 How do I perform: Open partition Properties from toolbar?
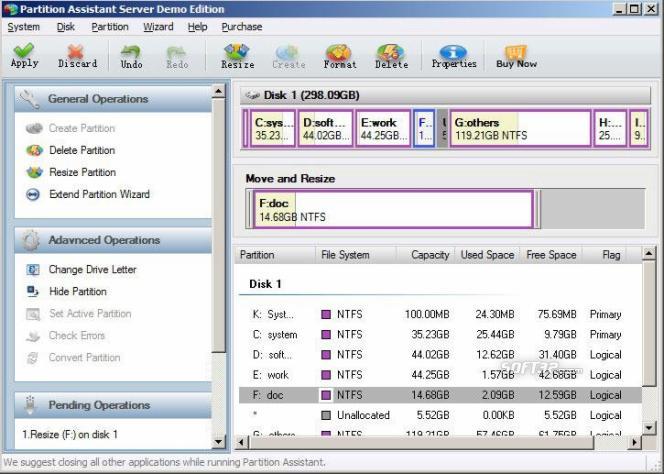tap(453, 52)
